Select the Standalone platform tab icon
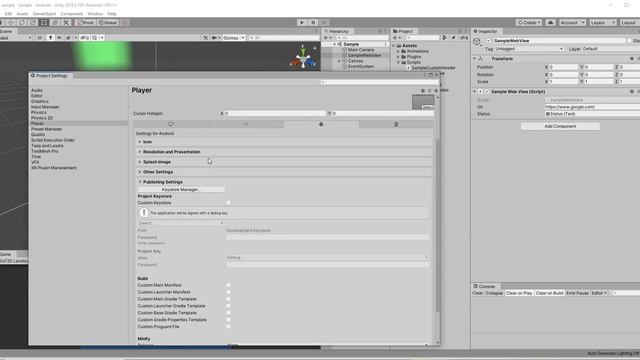640x360 pixels. pyautogui.click(x=171, y=124)
